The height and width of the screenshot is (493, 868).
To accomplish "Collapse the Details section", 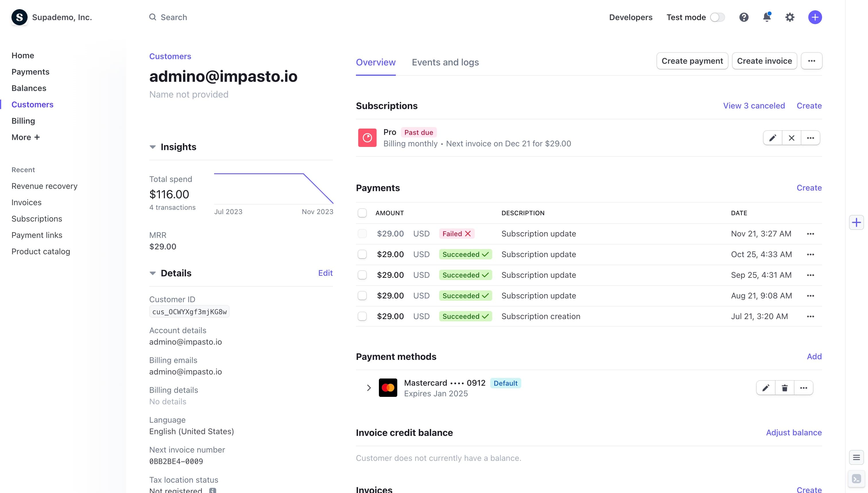I will (152, 273).
